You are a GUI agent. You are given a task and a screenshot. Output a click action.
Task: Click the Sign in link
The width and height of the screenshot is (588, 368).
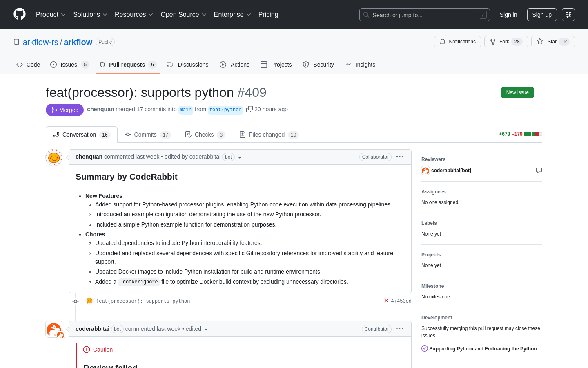click(x=508, y=15)
